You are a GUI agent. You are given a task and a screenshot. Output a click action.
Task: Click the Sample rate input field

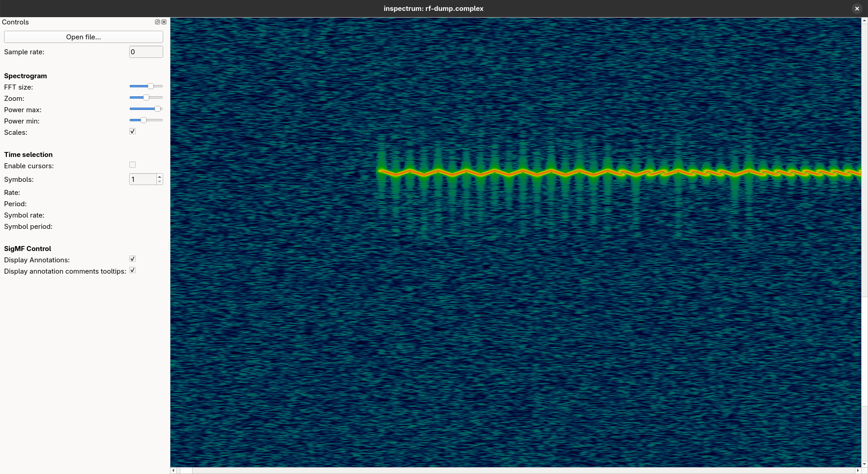[x=146, y=52]
